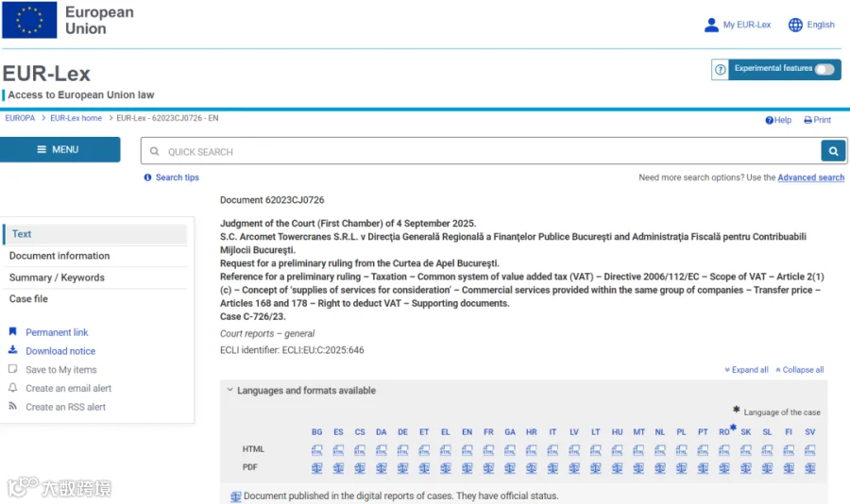Click the European Union flag logo
The height and width of the screenshot is (504, 850).
click(x=29, y=20)
